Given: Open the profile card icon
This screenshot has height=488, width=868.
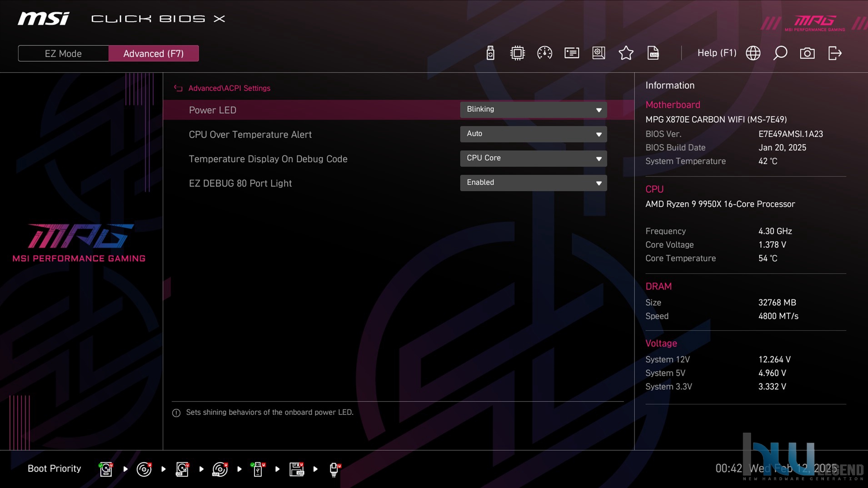Looking at the screenshot, I should pyautogui.click(x=572, y=53).
